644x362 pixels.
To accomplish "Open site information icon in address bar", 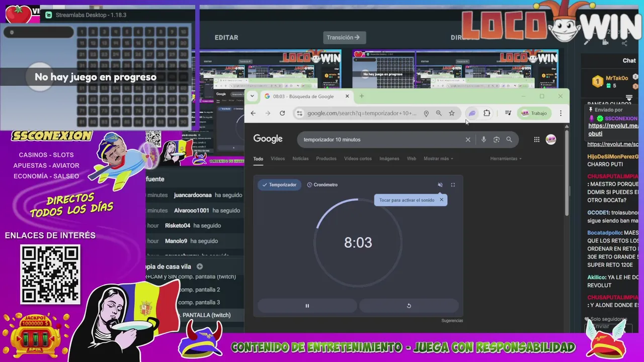I will tap(299, 113).
